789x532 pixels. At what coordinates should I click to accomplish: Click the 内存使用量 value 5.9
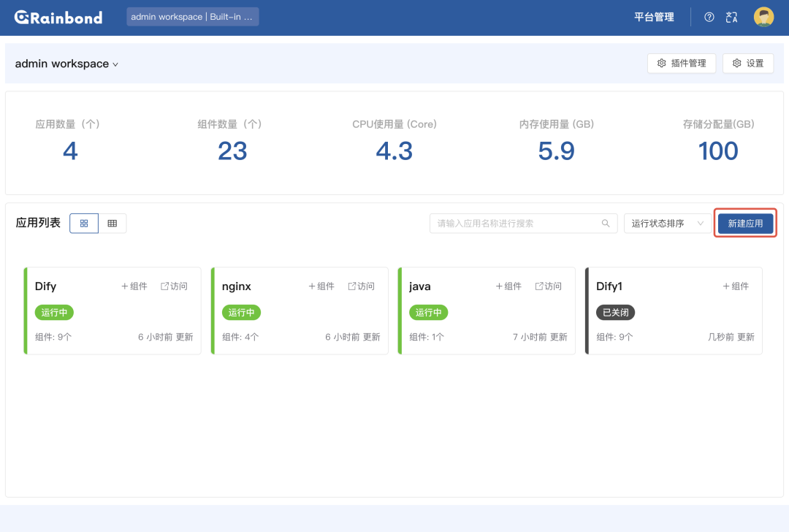tap(556, 151)
